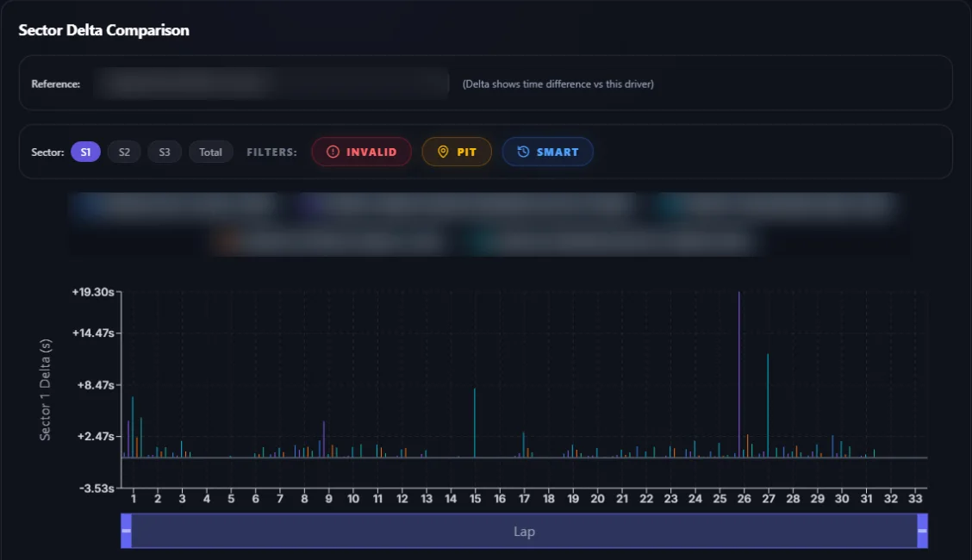Click the 'Sector:' label
Viewport: 972px width, 560px height.
pos(47,152)
